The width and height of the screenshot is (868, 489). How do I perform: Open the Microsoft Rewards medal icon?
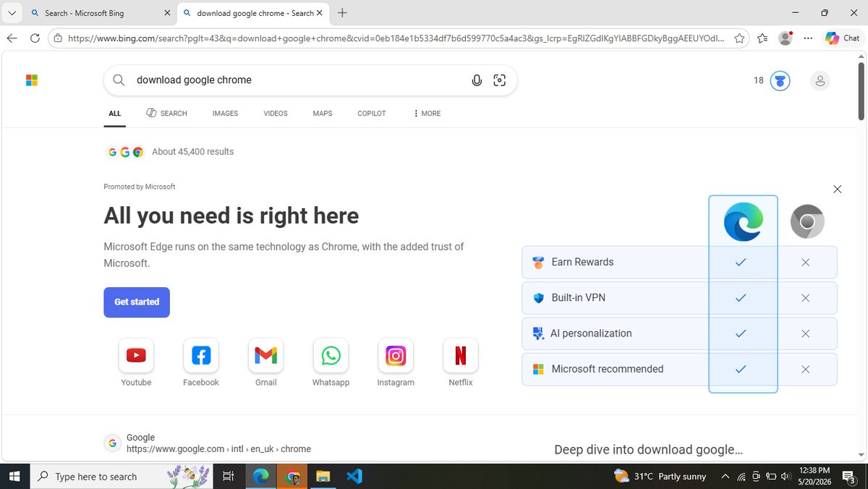(x=780, y=80)
